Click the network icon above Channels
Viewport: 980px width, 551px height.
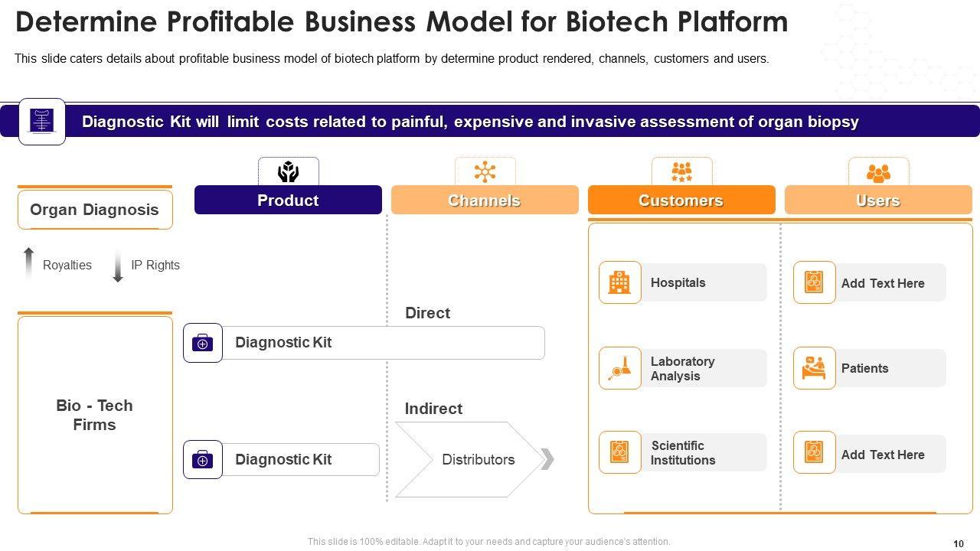coord(485,171)
